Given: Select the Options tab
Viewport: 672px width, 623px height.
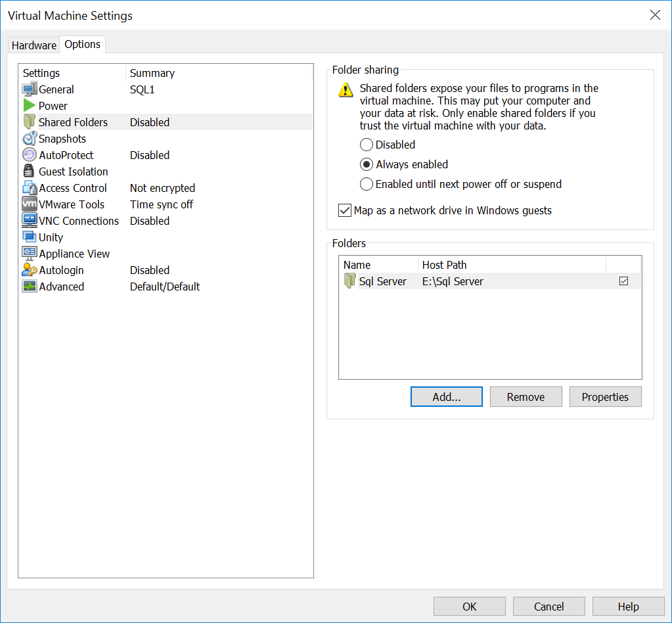Looking at the screenshot, I should pos(82,44).
